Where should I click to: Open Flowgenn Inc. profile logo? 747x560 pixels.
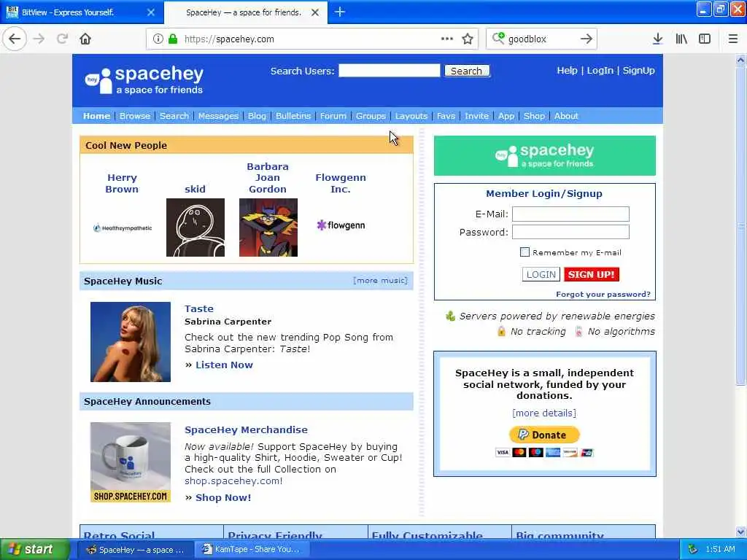pos(341,225)
